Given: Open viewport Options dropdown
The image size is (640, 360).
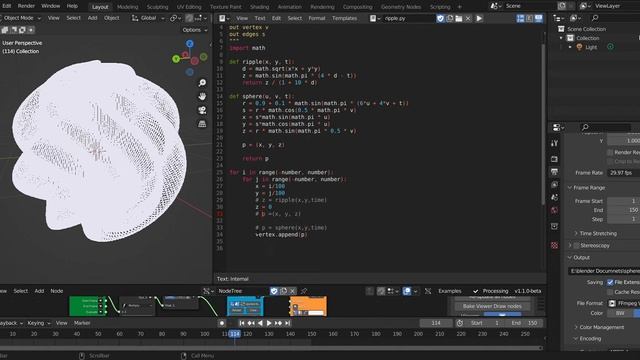Looking at the screenshot, I should tap(195, 30).
